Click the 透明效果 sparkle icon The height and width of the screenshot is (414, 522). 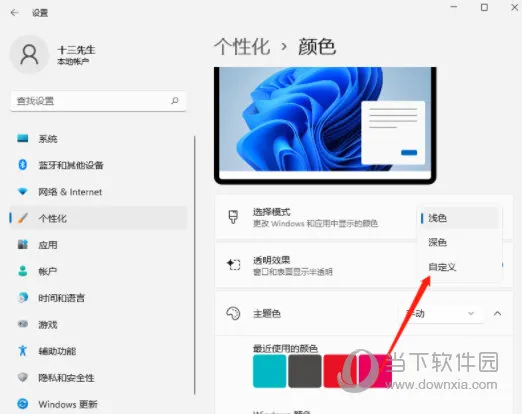[x=233, y=265]
